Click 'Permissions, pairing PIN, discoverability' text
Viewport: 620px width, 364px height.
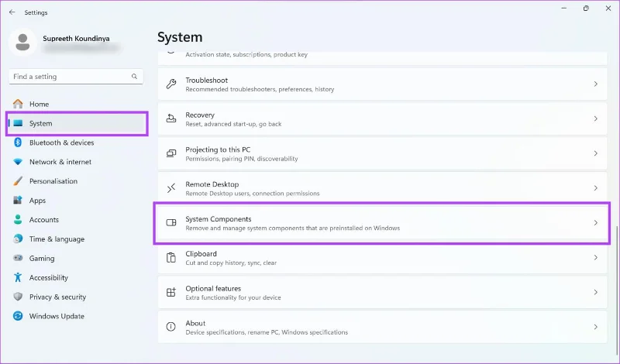(242, 159)
